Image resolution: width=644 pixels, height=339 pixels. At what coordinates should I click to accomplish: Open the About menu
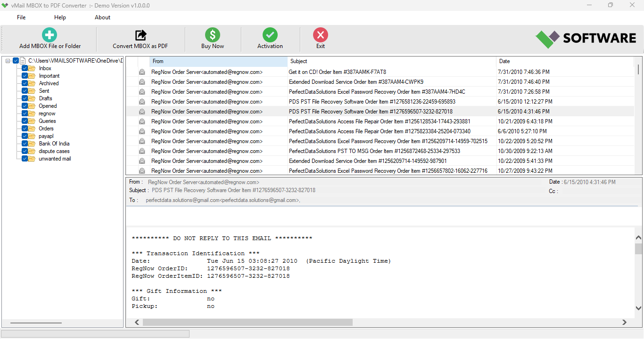(x=102, y=17)
